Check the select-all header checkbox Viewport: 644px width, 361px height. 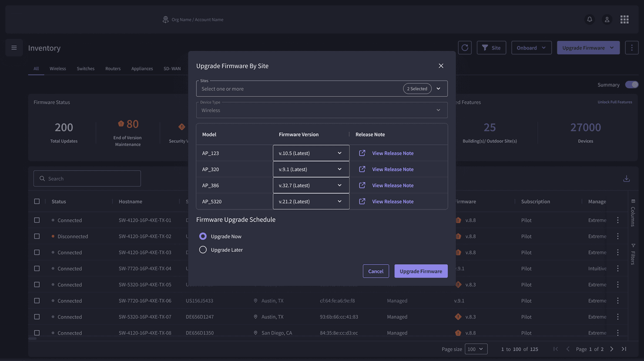click(37, 201)
